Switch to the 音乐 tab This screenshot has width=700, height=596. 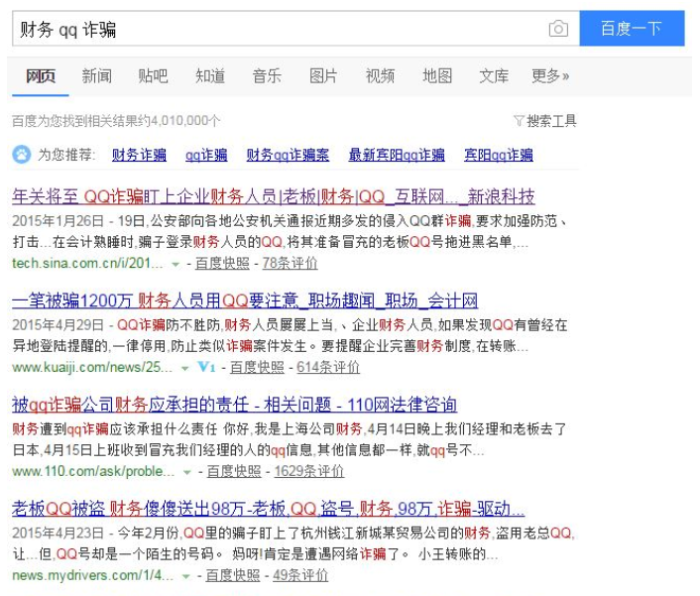point(267,76)
